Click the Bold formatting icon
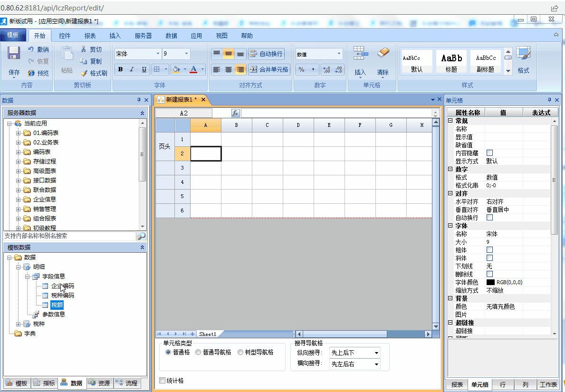This screenshot has width=565, height=392. point(121,69)
